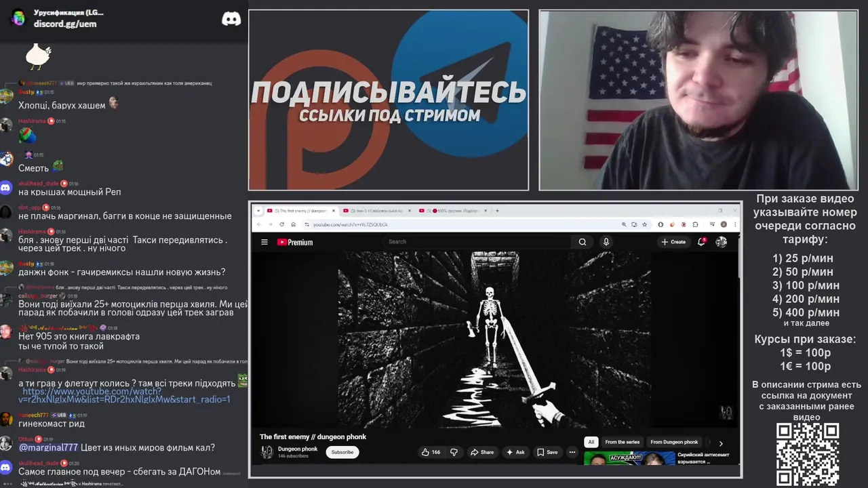
Task: Click the 'ПОДПИСЫВАЙТЕСЬ' banner panel
Action: coord(389,100)
